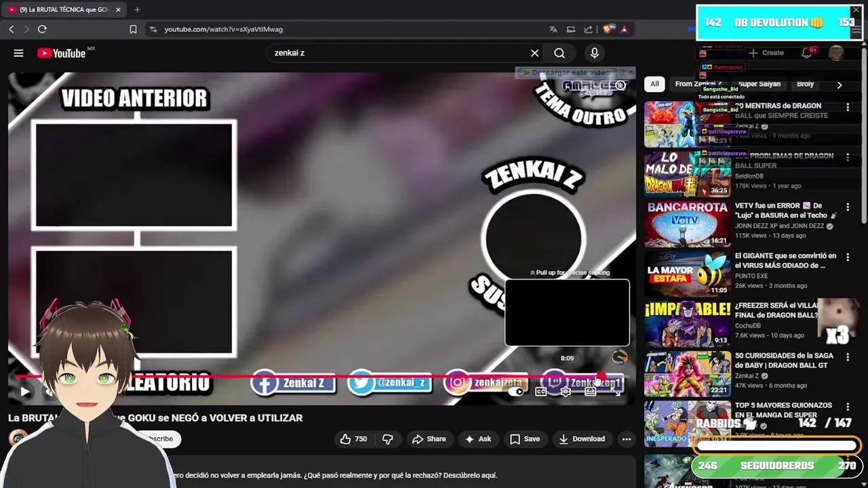The width and height of the screenshot is (868, 488).
Task: Run the search with the magnifier icon
Action: coord(559,53)
